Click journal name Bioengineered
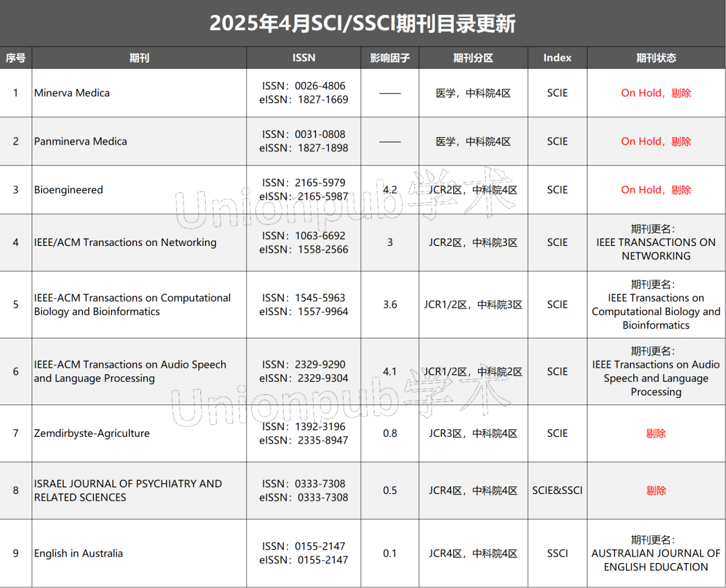Viewport: 726px width, 588px height. coord(69,190)
